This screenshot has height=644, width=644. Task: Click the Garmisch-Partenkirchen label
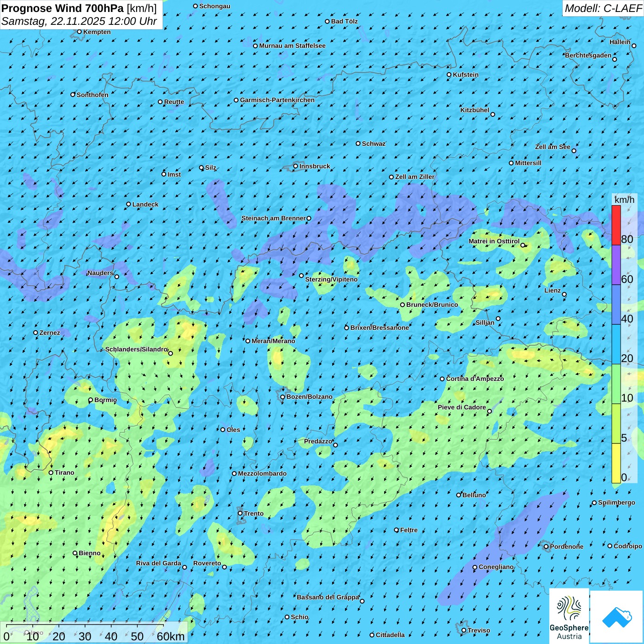277,100
